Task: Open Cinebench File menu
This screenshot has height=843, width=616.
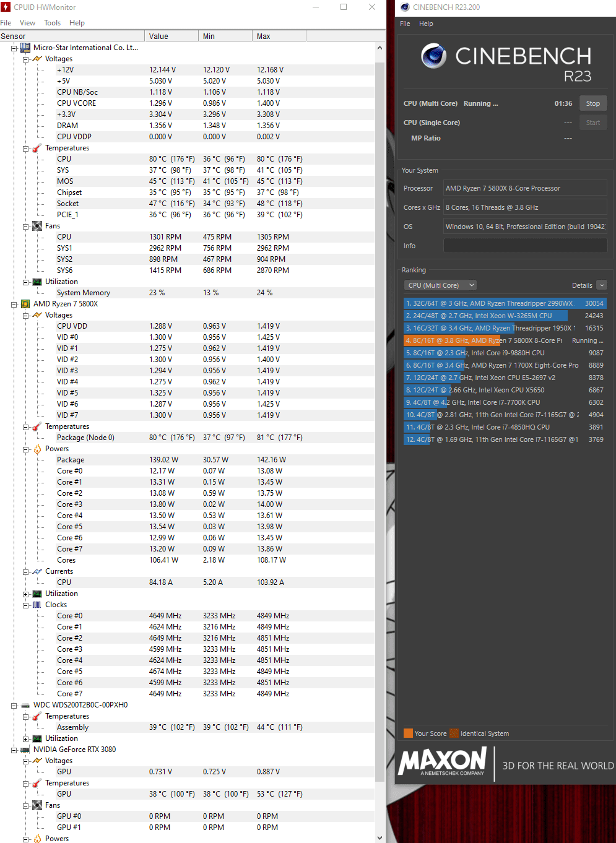Action: 405,24
